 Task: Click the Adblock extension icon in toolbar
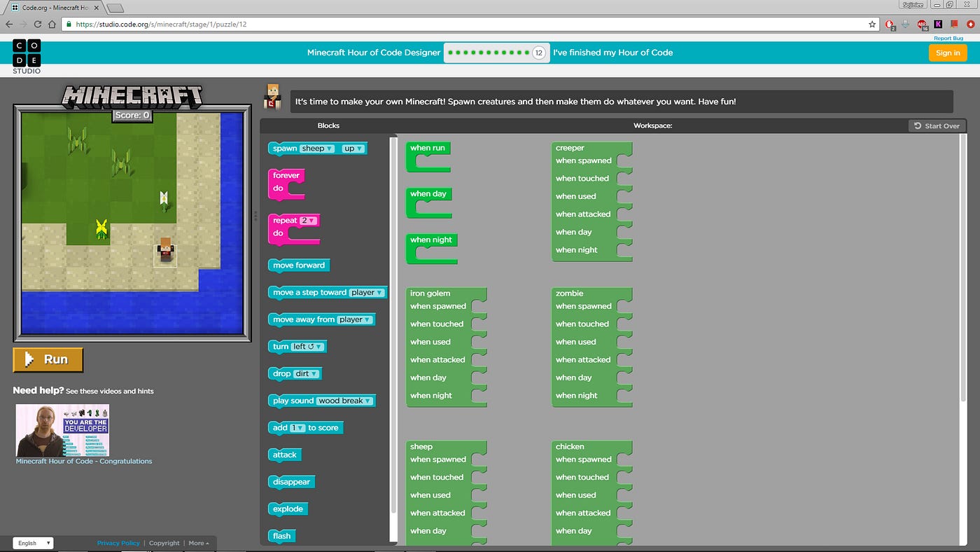pos(922,24)
